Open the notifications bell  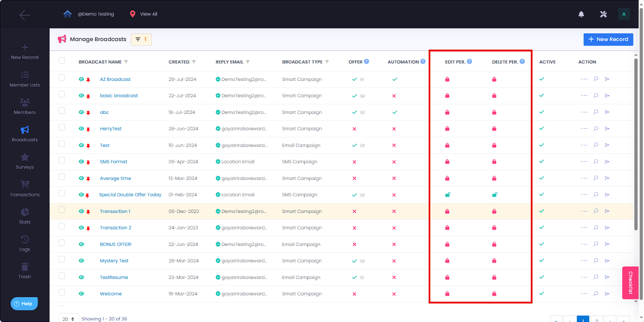click(581, 14)
